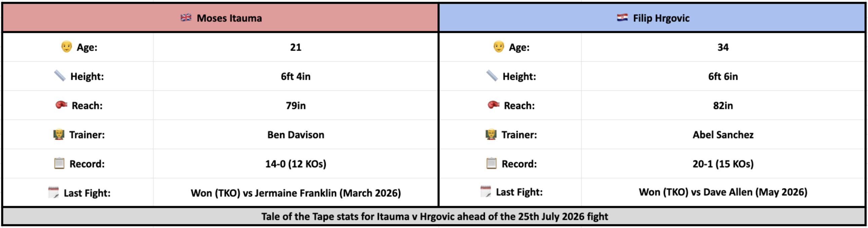Click the calendar icon beside Hrgovic's Last Fight
Image resolution: width=868 pixels, height=228 pixels.
tap(485, 191)
